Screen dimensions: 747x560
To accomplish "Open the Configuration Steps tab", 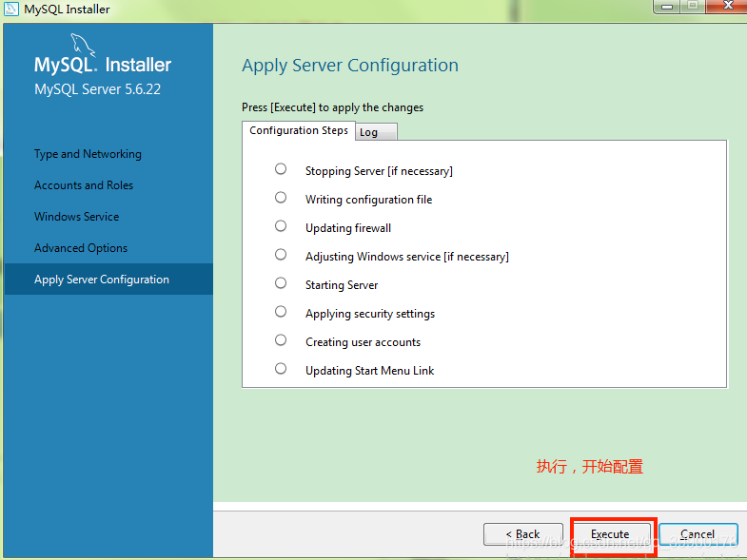I will (x=299, y=130).
